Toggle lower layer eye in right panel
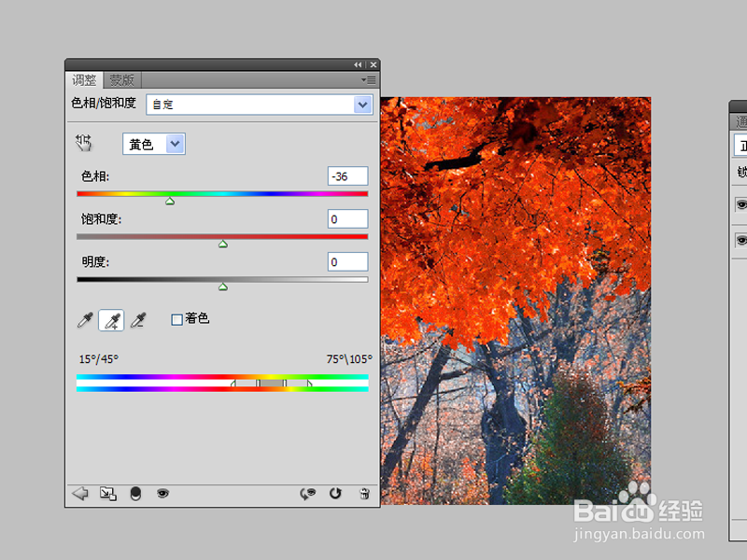This screenshot has height=560, width=747. [740, 240]
